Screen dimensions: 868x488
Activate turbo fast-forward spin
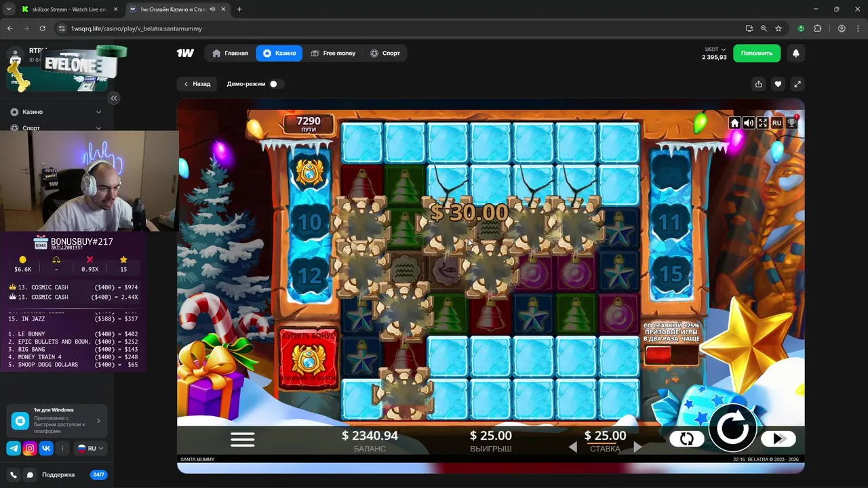point(778,439)
